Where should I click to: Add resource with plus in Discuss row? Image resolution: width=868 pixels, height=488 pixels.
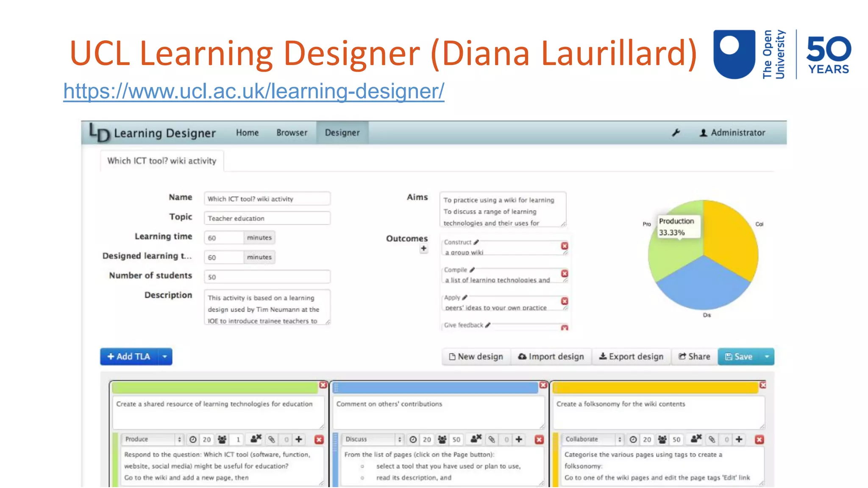point(519,439)
